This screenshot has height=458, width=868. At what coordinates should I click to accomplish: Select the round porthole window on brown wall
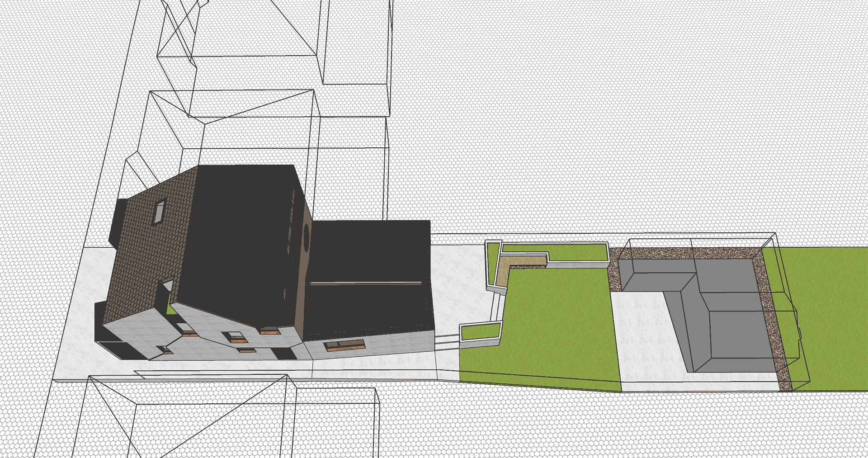tap(306, 237)
